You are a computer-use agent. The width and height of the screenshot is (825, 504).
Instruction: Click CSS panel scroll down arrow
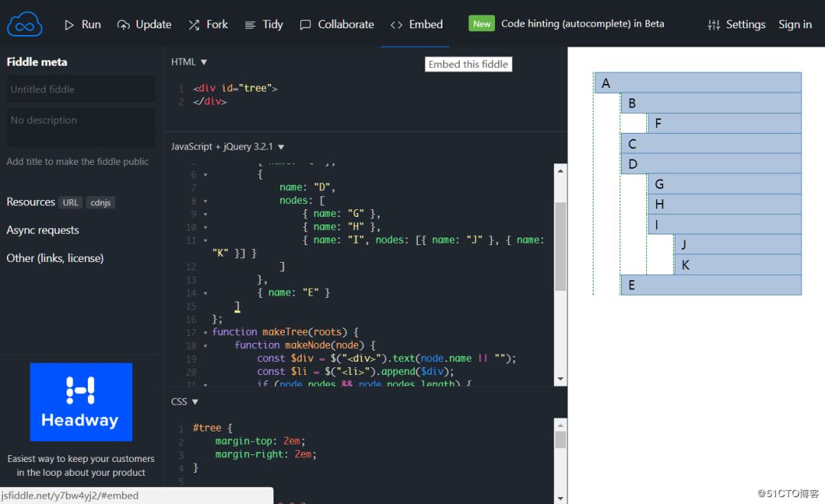pos(561,498)
